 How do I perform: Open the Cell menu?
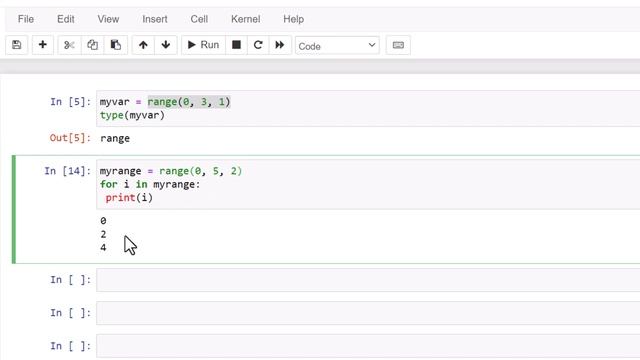(199, 19)
